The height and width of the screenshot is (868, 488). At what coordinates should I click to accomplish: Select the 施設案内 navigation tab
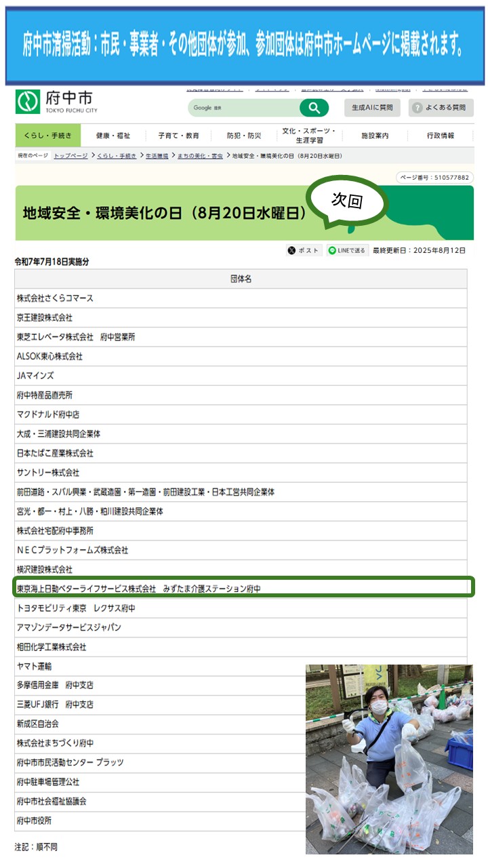[375, 135]
